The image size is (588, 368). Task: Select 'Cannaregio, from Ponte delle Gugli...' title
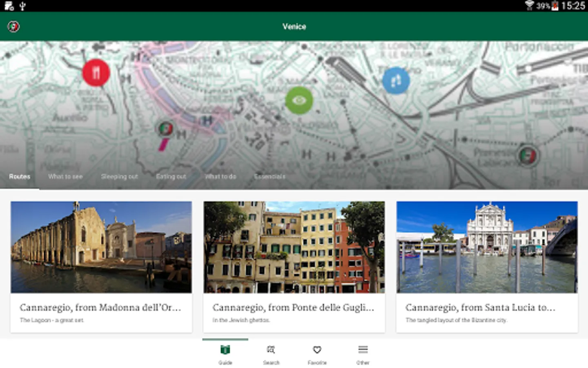pyautogui.click(x=293, y=307)
